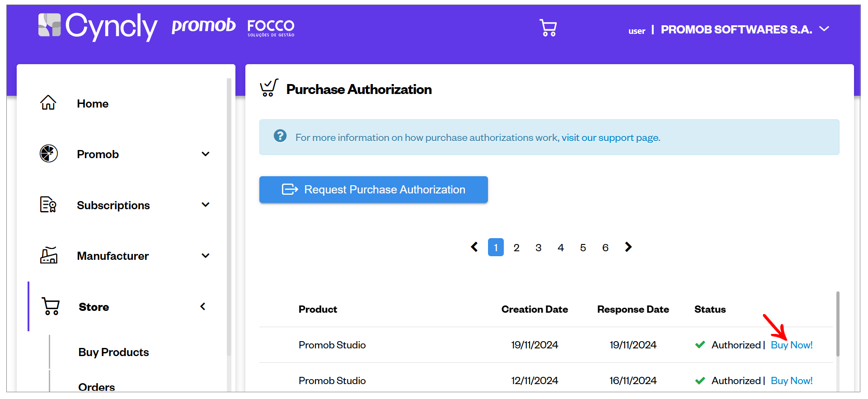Go to previous page arrow
The image size is (868, 399).
click(x=474, y=247)
